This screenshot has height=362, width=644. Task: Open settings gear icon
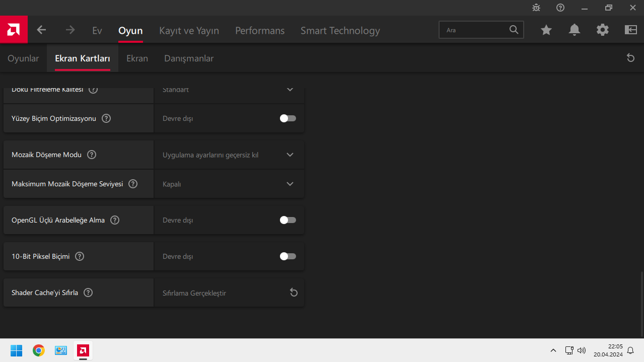(603, 30)
